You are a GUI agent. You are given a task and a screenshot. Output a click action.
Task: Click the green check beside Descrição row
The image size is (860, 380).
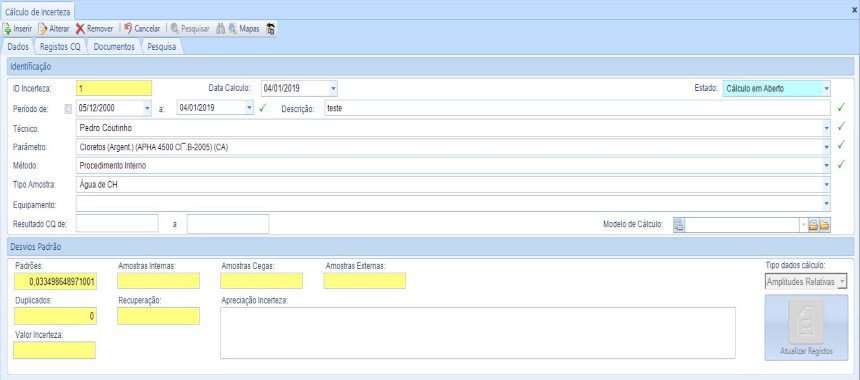[841, 108]
